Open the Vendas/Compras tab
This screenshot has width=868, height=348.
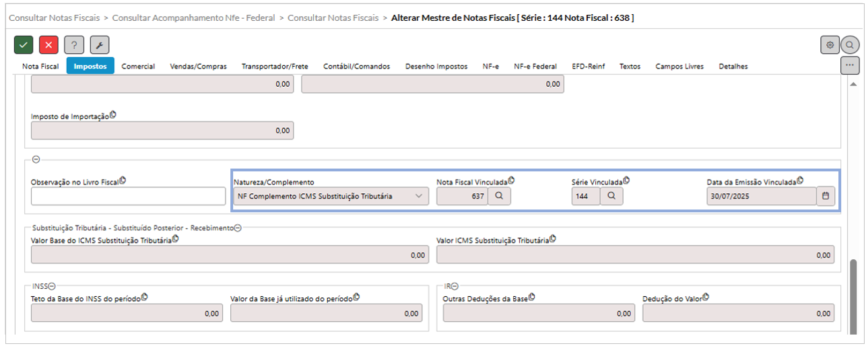tap(198, 67)
